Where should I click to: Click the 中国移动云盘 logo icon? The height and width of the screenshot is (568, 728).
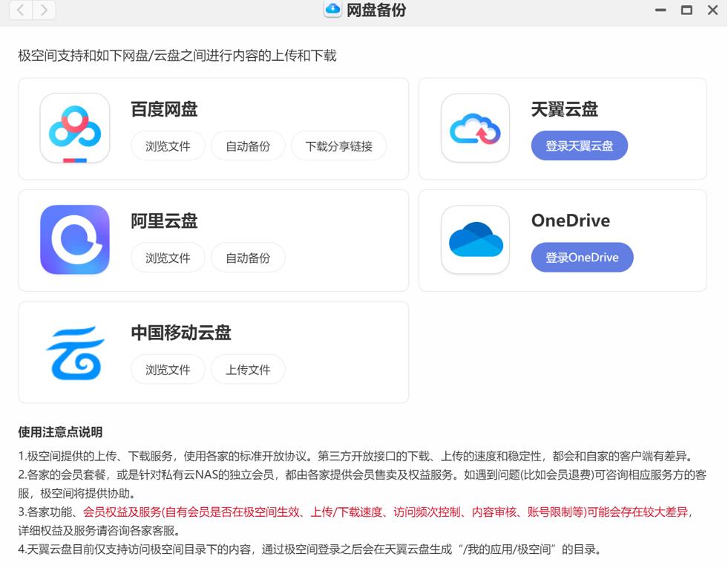(x=74, y=351)
